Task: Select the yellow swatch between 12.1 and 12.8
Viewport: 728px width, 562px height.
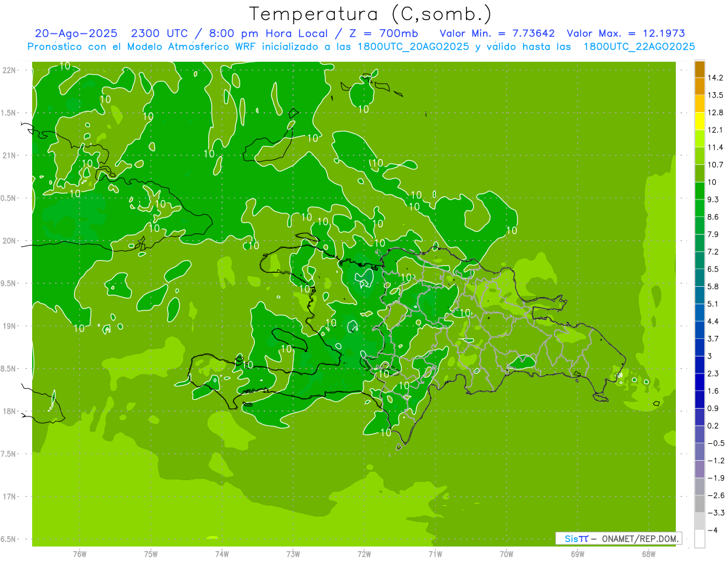Action: point(699,121)
